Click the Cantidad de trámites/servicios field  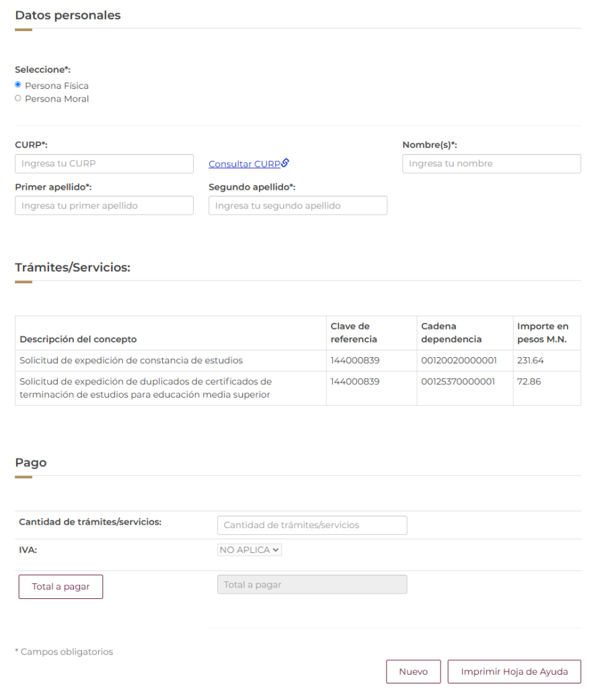coord(312,525)
